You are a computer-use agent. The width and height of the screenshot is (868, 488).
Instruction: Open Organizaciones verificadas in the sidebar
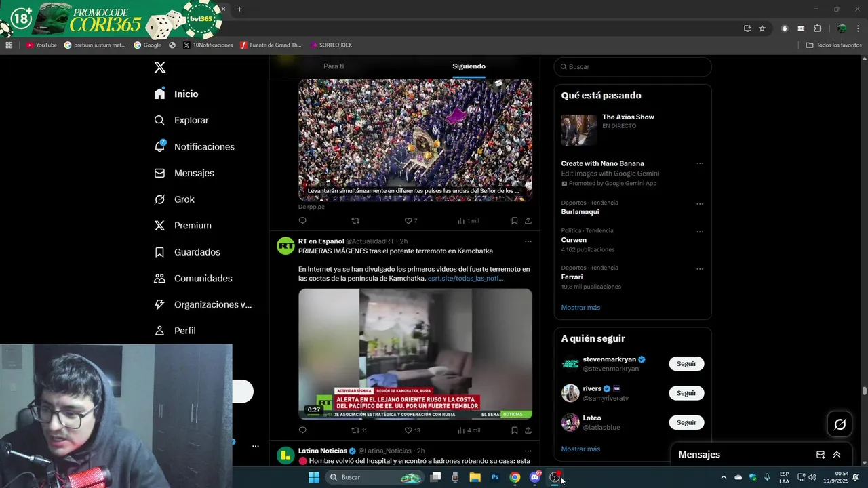tap(203, 304)
